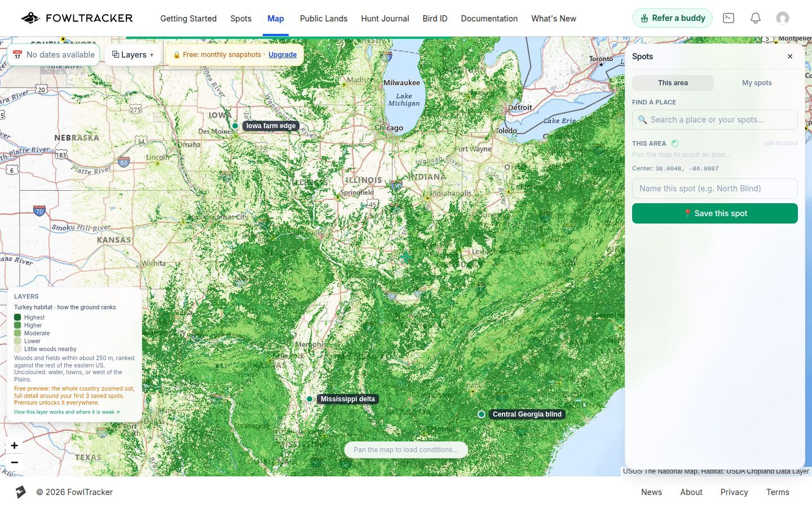Zoom out with the minus button
This screenshot has height=508, width=812.
pyautogui.click(x=15, y=462)
